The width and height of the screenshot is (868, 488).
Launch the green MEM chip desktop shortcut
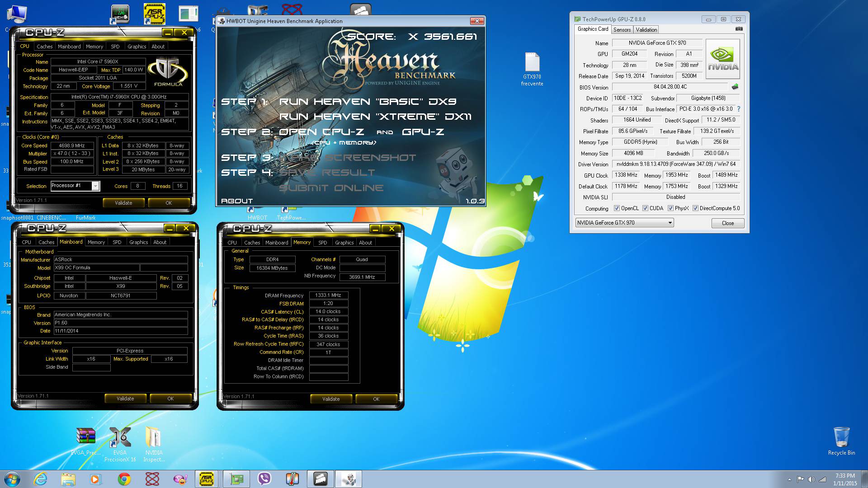pos(120,14)
